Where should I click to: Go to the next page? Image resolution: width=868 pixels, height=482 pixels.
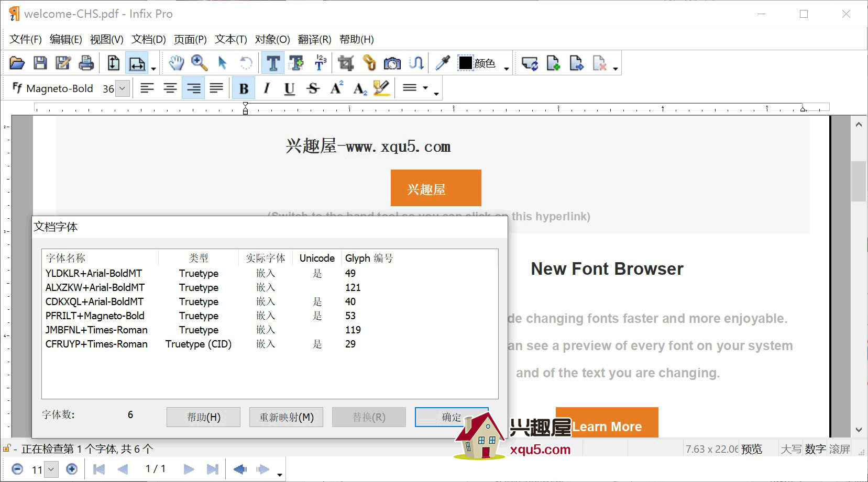point(189,469)
